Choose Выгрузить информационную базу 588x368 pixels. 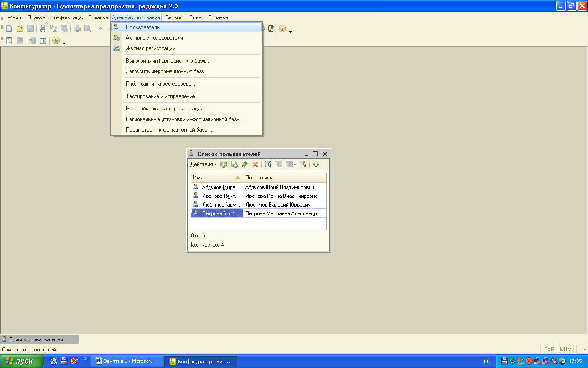[x=187, y=61]
